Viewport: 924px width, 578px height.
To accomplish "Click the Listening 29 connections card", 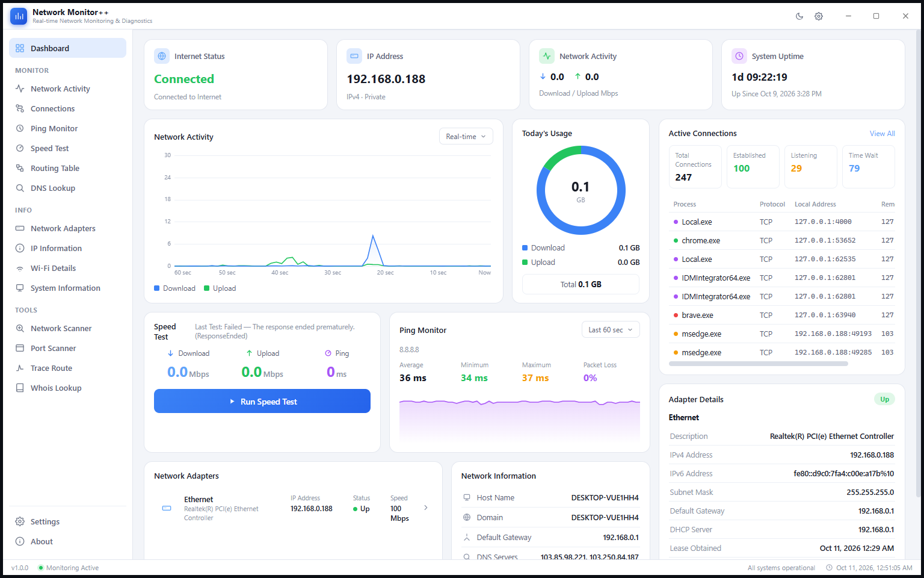I will (810, 167).
